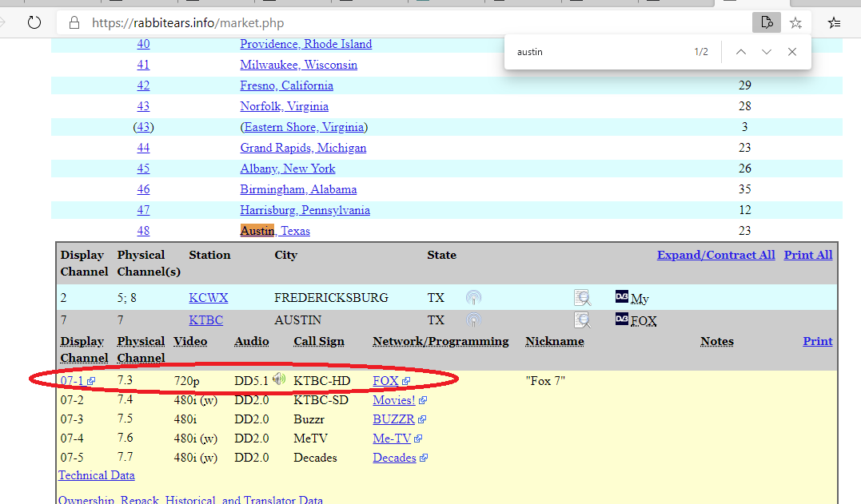Click the DVB icon next to My
Image resolution: width=861 pixels, height=504 pixels.
point(622,296)
